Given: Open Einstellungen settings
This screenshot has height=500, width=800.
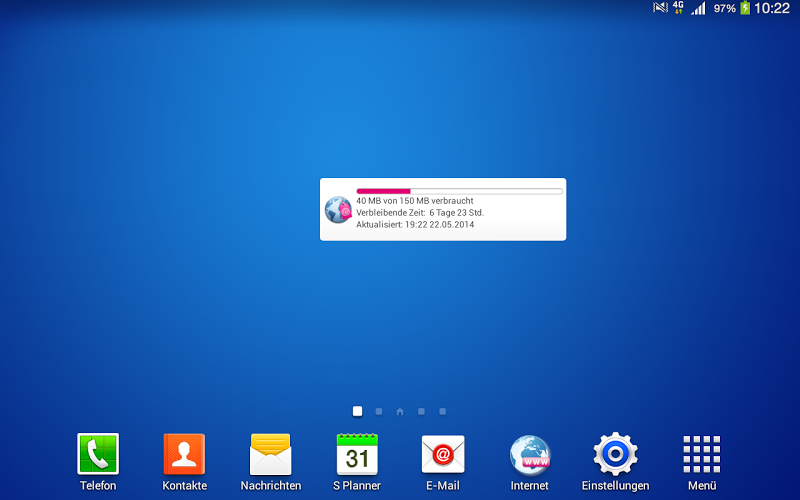Looking at the screenshot, I should point(615,454).
